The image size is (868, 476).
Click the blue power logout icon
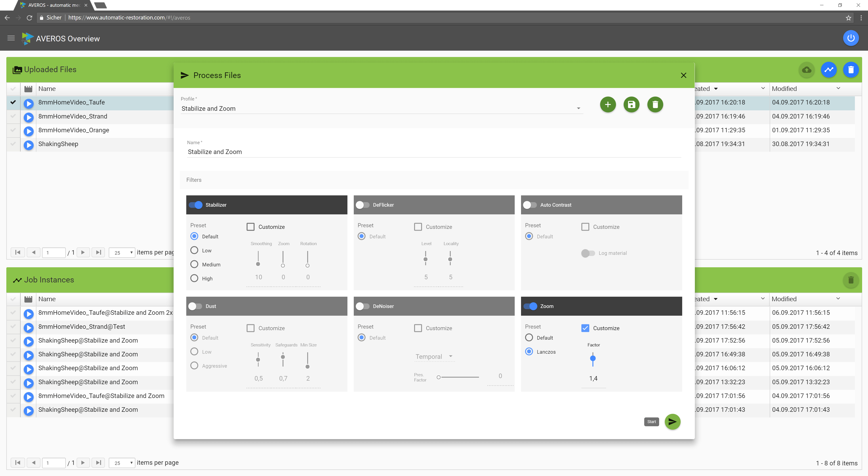click(850, 38)
